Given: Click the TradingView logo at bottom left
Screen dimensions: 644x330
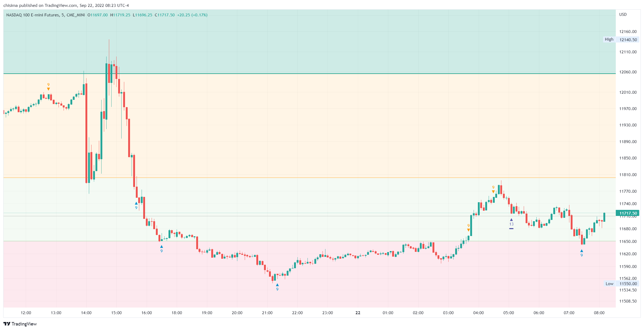Looking at the screenshot, I should coord(20,324).
